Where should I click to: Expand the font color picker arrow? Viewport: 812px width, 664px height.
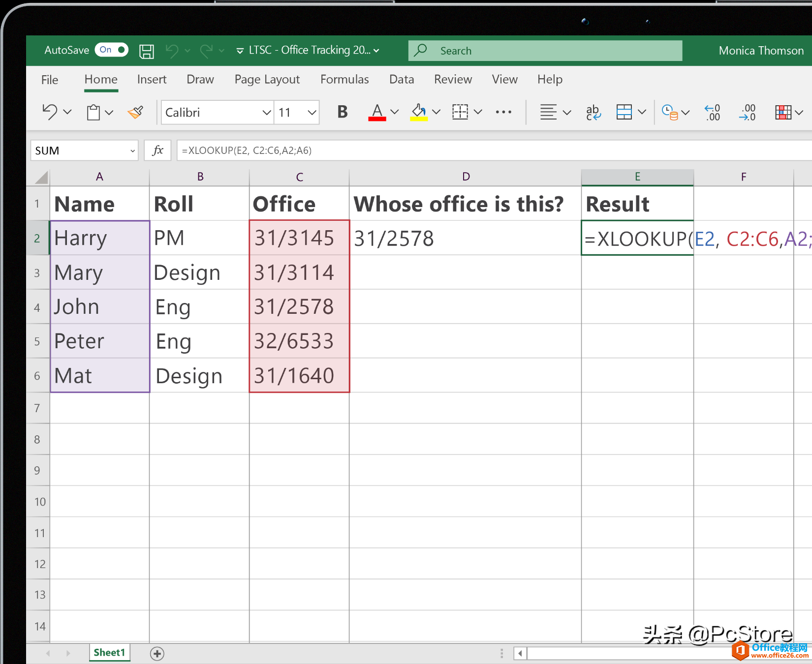pos(395,112)
